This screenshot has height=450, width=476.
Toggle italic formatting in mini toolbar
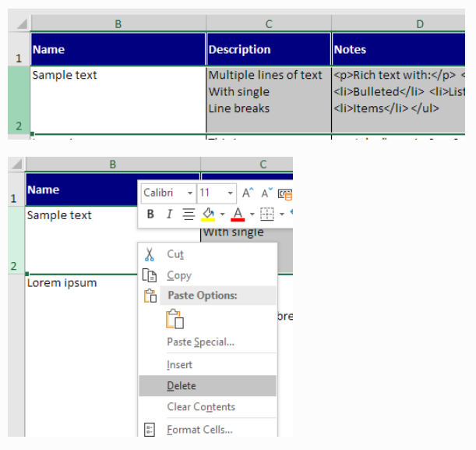click(169, 214)
